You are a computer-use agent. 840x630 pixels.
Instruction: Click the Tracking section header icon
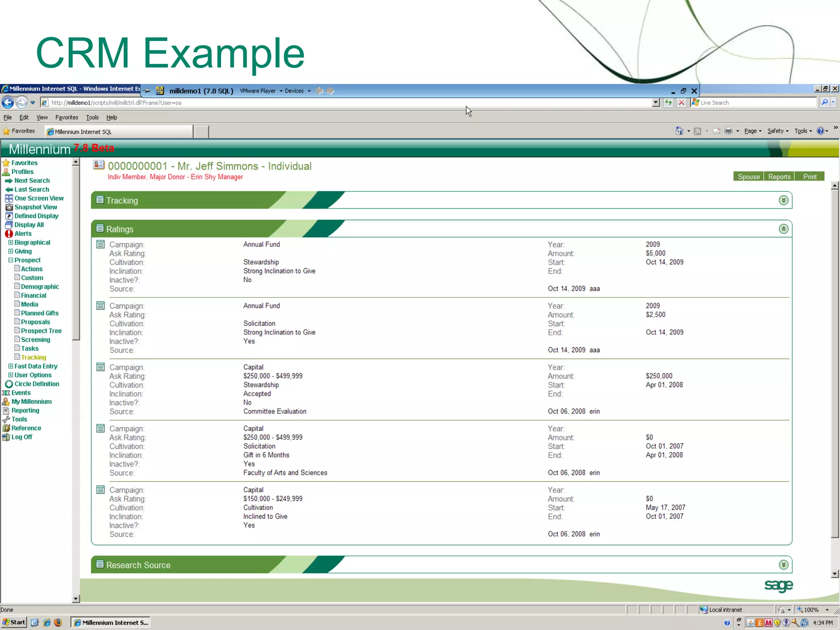pyautogui.click(x=100, y=200)
